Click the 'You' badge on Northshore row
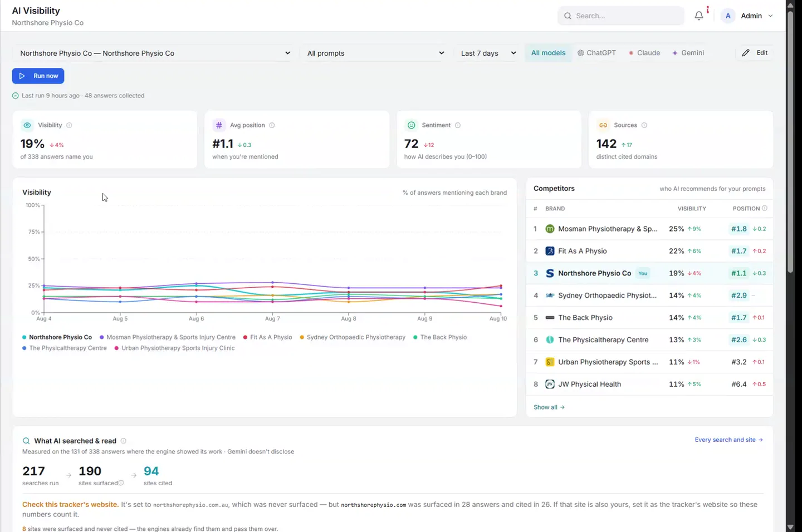The width and height of the screenshot is (802, 532). 643,273
